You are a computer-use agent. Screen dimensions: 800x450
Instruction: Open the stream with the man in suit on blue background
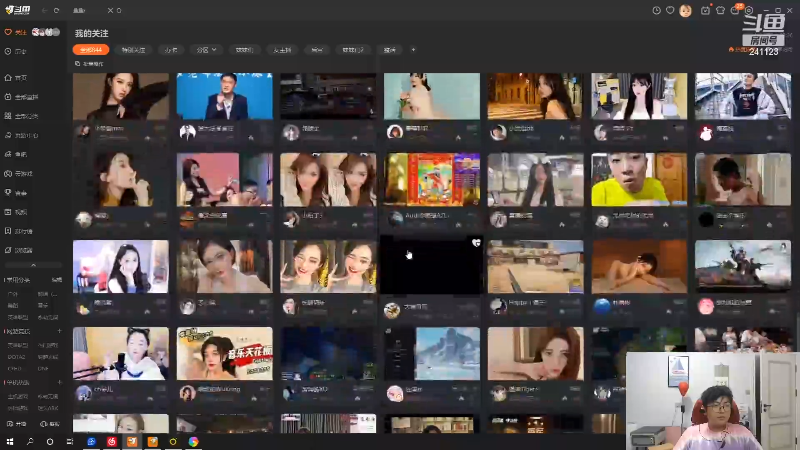tap(224, 96)
